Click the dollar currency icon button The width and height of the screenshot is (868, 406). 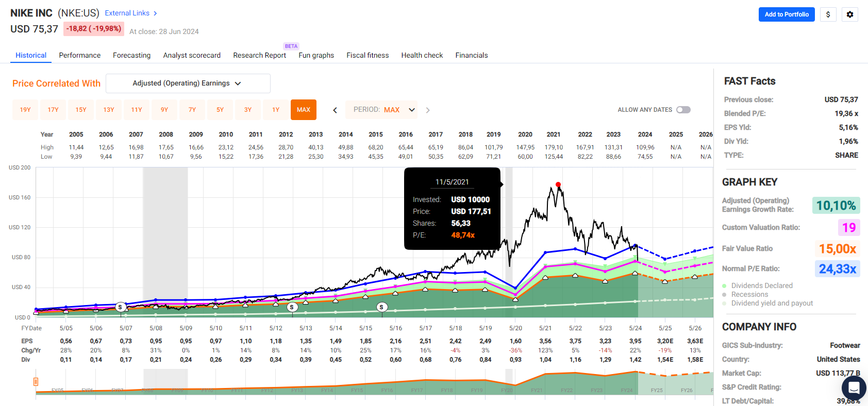tap(828, 14)
